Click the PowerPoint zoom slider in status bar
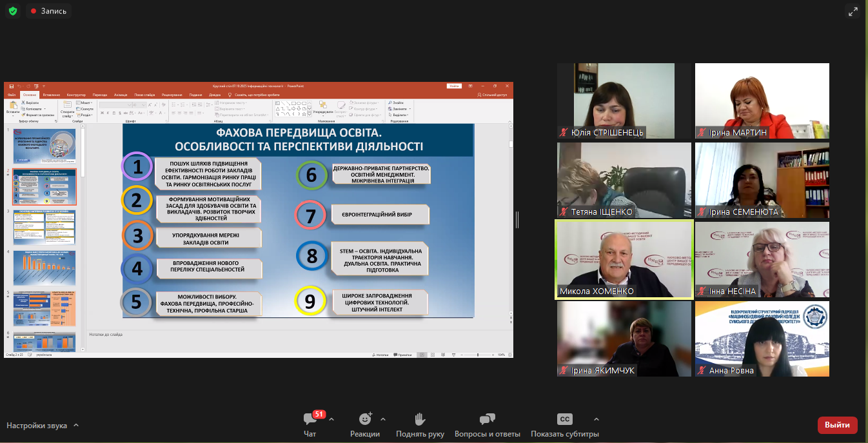 (x=477, y=355)
